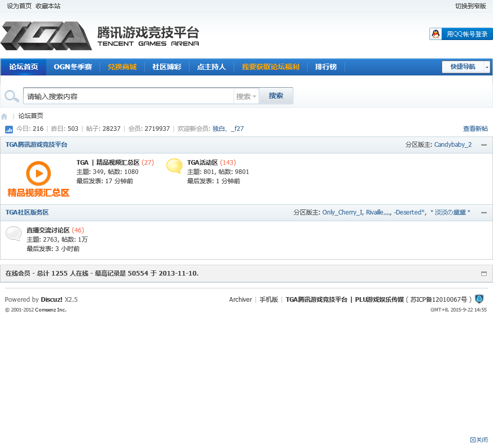493x448 pixels.
Task: Click 收藏本站 link
Action: pos(48,6)
